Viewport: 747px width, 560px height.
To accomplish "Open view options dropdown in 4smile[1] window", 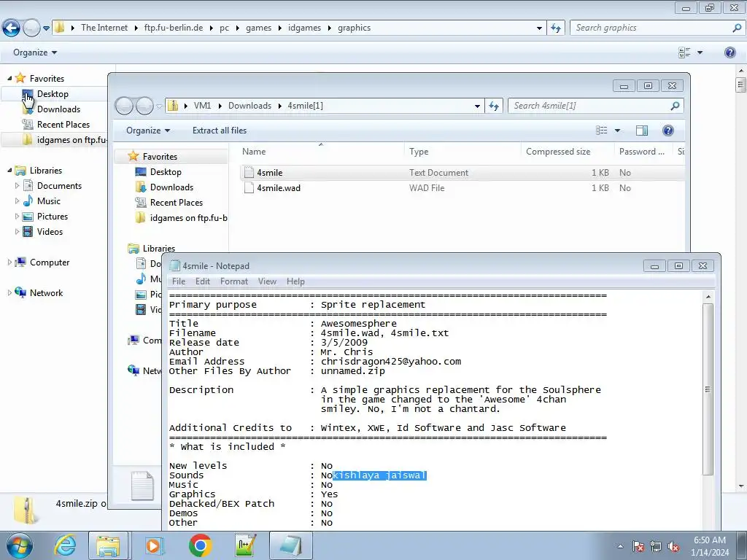I will coord(617,131).
